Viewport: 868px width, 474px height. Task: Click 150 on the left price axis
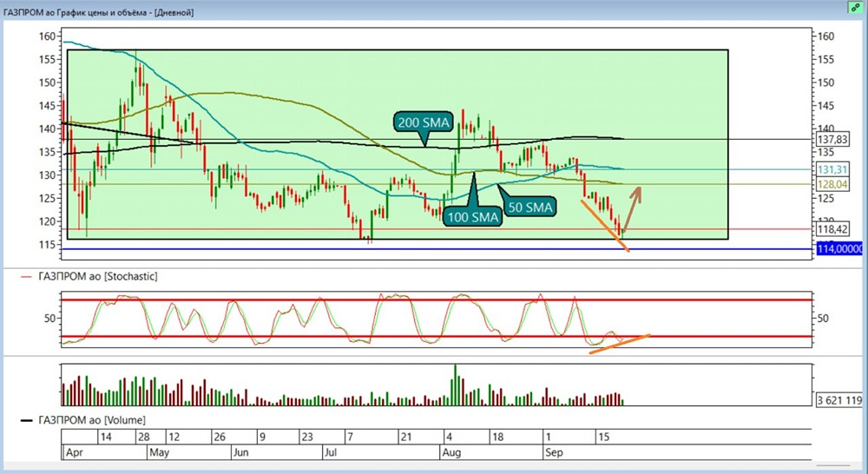[47, 82]
